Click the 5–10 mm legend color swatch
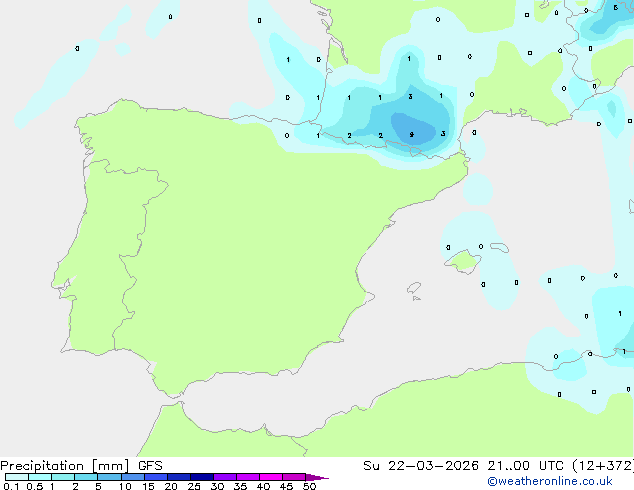This screenshot has height=490, width=634. [109, 477]
